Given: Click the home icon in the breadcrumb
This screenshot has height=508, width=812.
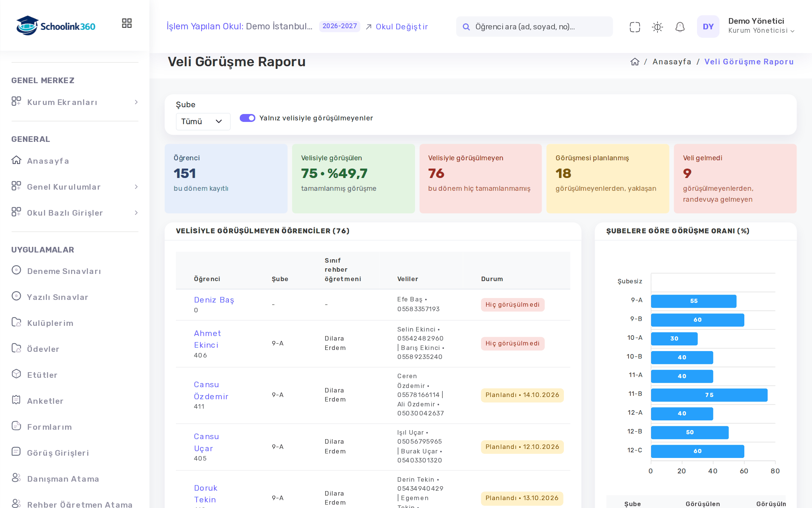Looking at the screenshot, I should 635,62.
